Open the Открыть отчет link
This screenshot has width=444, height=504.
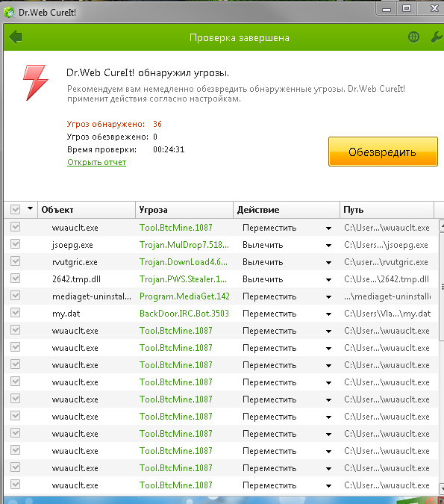[97, 162]
